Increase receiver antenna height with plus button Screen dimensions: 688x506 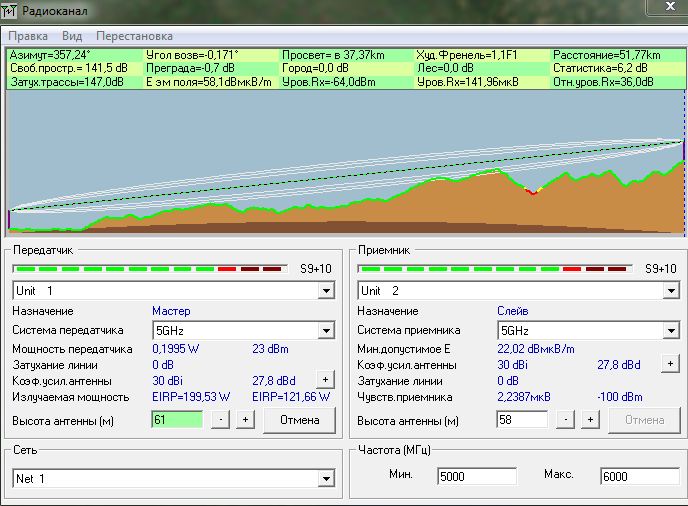[590, 420]
